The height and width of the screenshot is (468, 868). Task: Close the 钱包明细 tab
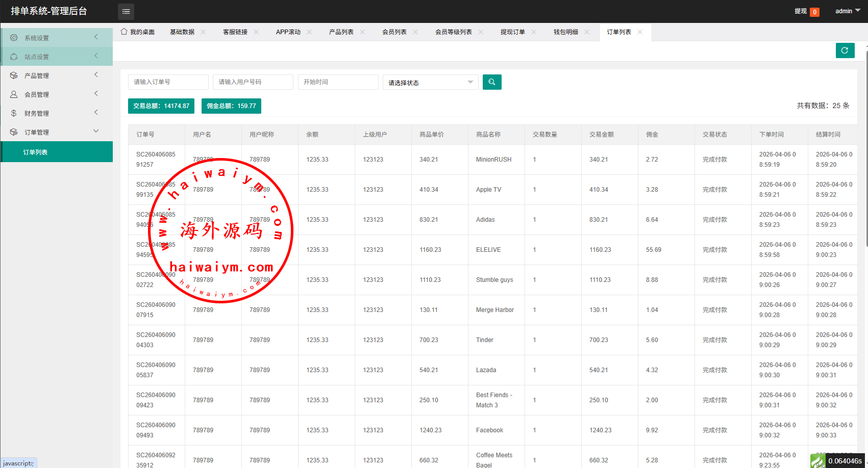(587, 32)
